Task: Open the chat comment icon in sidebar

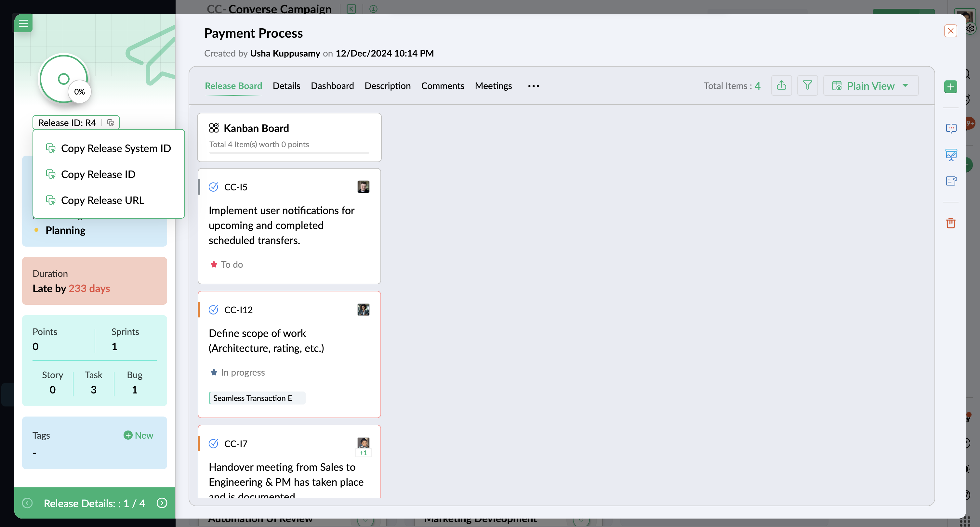Action: 951,129
